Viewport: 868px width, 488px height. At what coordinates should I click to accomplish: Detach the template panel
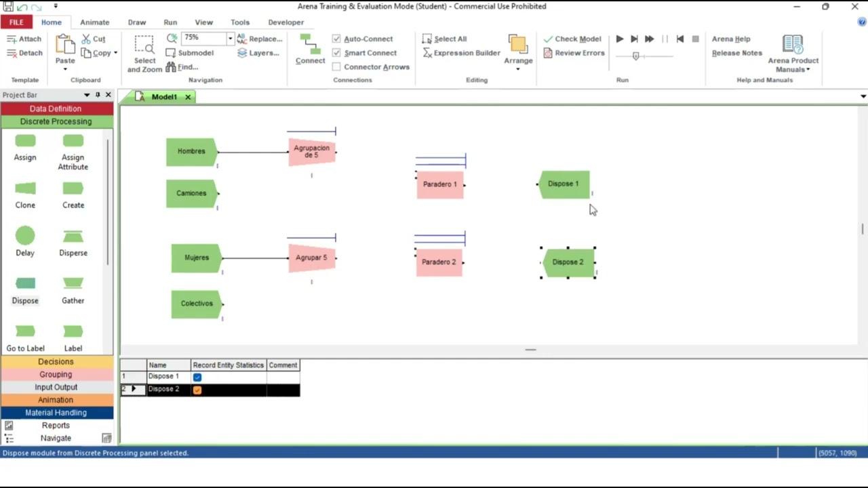[x=24, y=53]
